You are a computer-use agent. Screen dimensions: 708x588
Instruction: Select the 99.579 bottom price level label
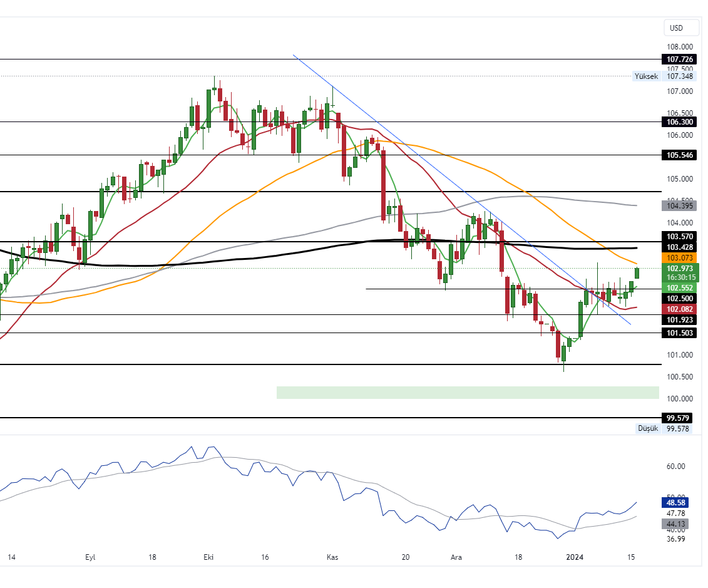679,418
